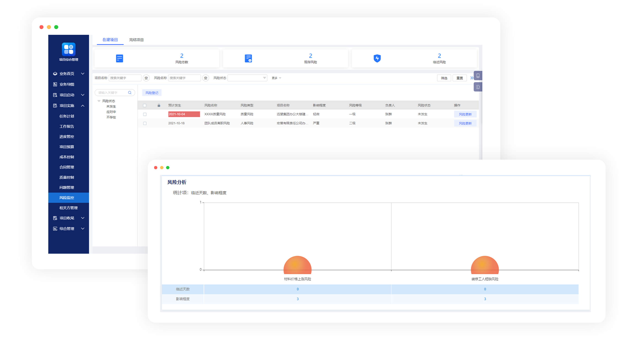Screen dimensions: 644x341
Task: Collapse the 项目实施 chevron
Action: tap(83, 106)
